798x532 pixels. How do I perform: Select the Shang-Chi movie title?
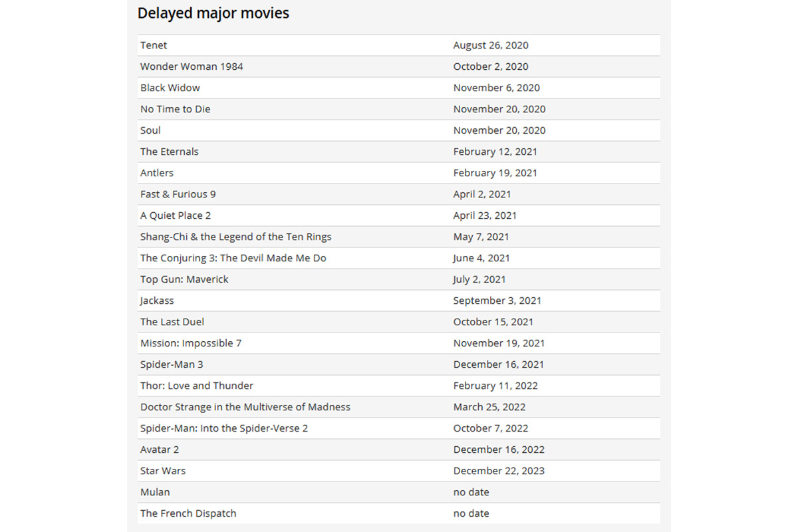pyautogui.click(x=235, y=237)
